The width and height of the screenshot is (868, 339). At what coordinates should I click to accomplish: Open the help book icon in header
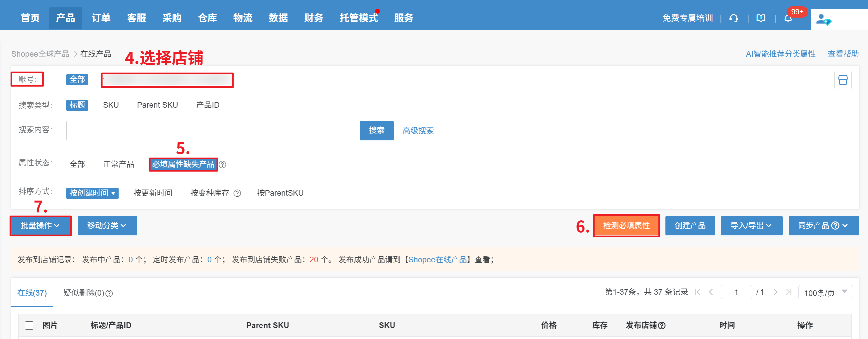click(761, 18)
